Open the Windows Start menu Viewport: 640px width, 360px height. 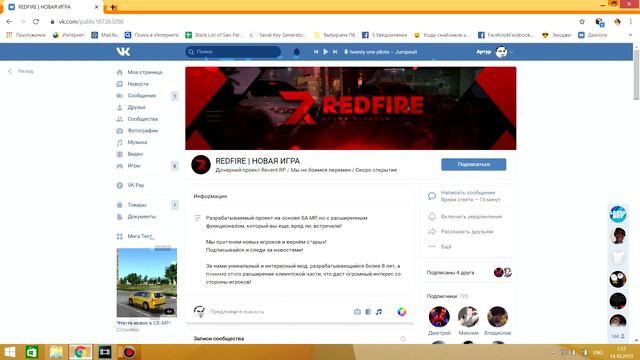9,352
